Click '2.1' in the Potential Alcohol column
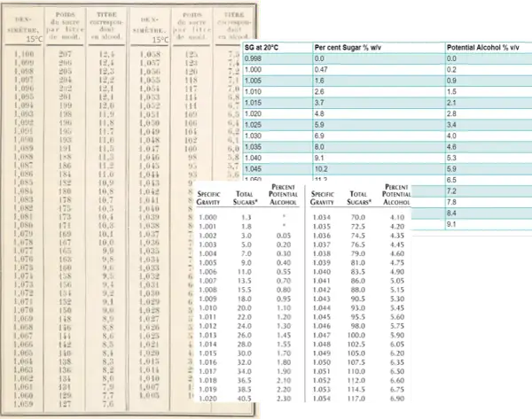The width and height of the screenshot is (532, 419). 451,103
